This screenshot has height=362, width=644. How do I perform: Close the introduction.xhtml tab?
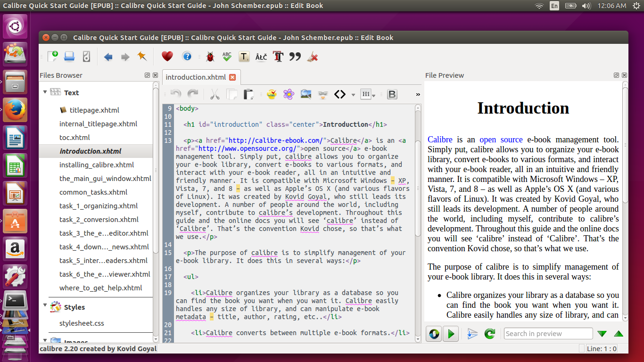(232, 77)
